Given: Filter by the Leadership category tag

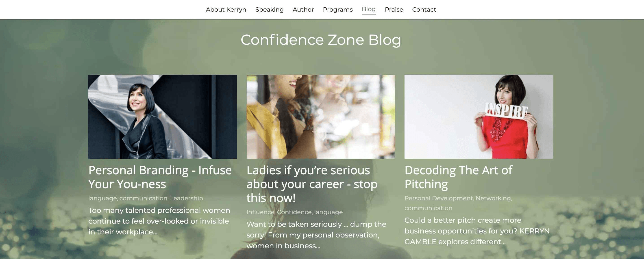Looking at the screenshot, I should 187,198.
